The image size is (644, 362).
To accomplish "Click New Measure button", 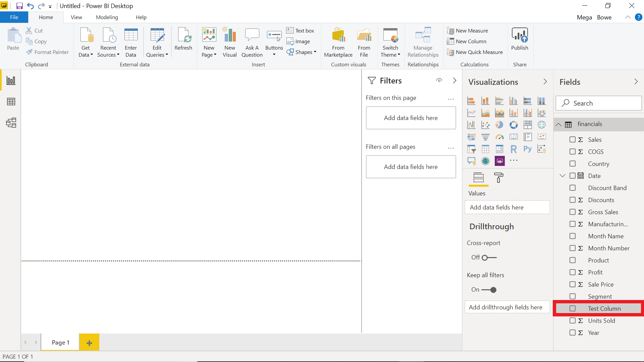I will tap(467, 31).
